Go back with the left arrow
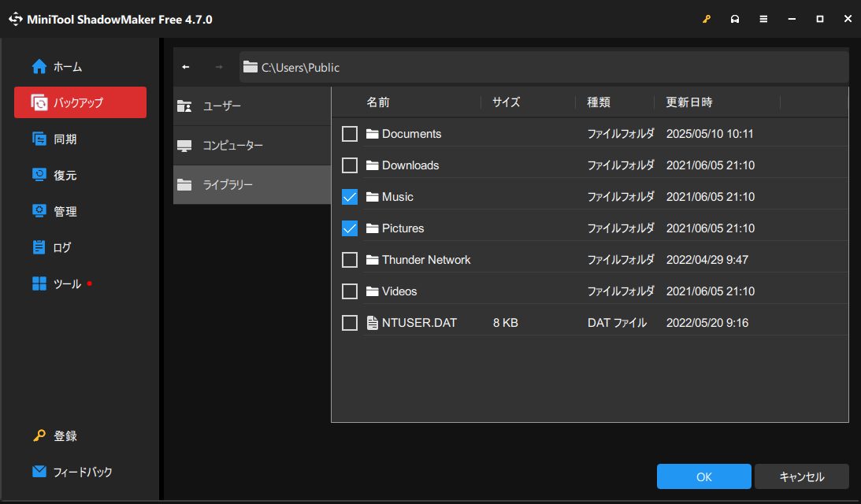The image size is (861, 504). 186,67
